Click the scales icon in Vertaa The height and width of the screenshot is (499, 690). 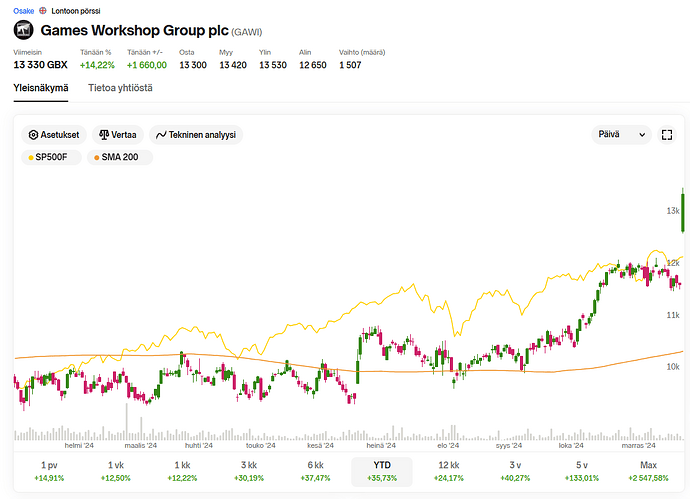(x=104, y=135)
